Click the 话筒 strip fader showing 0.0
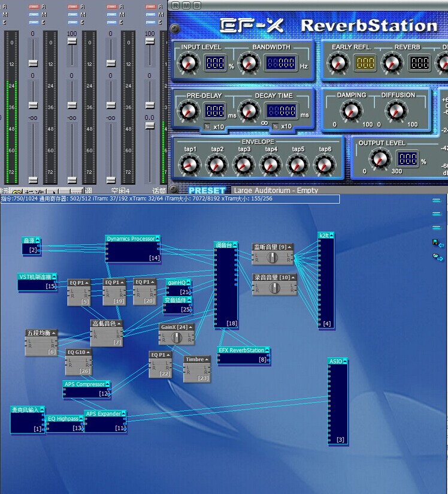 point(150,126)
